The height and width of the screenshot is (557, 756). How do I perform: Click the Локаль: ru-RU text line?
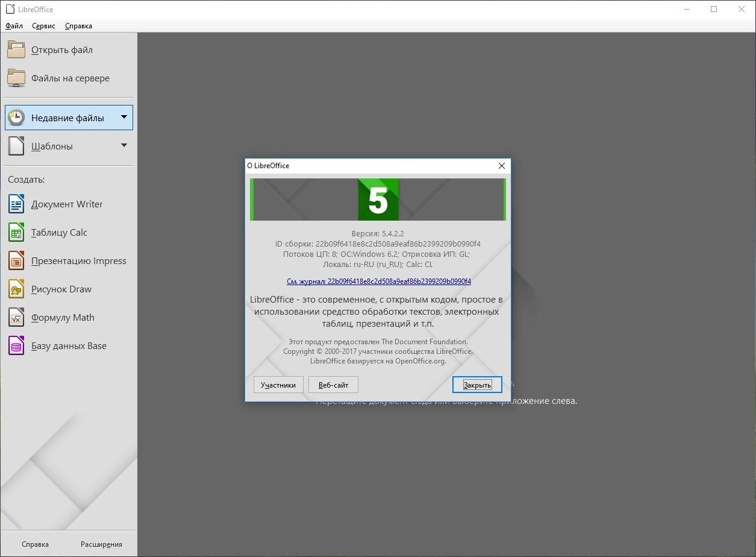pos(378,264)
